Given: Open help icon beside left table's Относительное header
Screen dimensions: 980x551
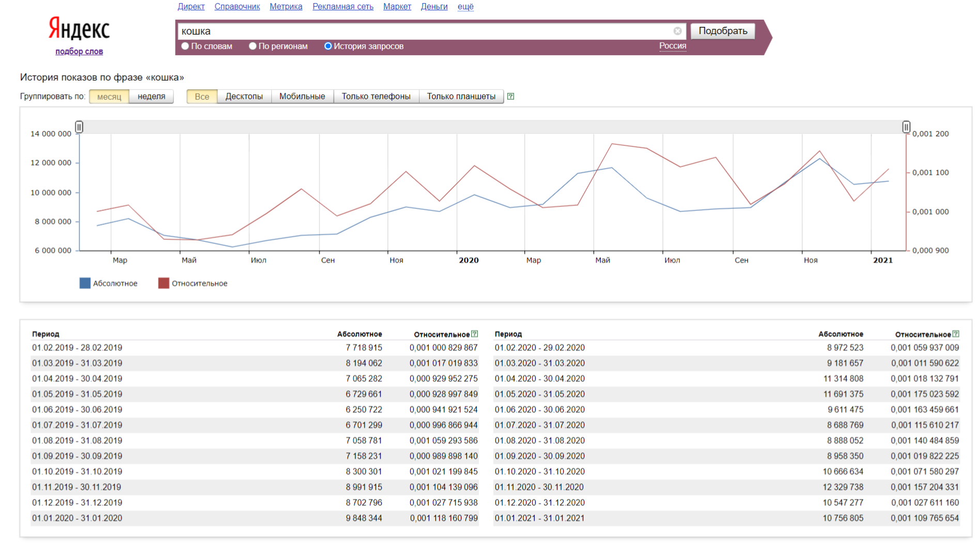Looking at the screenshot, I should coord(474,334).
